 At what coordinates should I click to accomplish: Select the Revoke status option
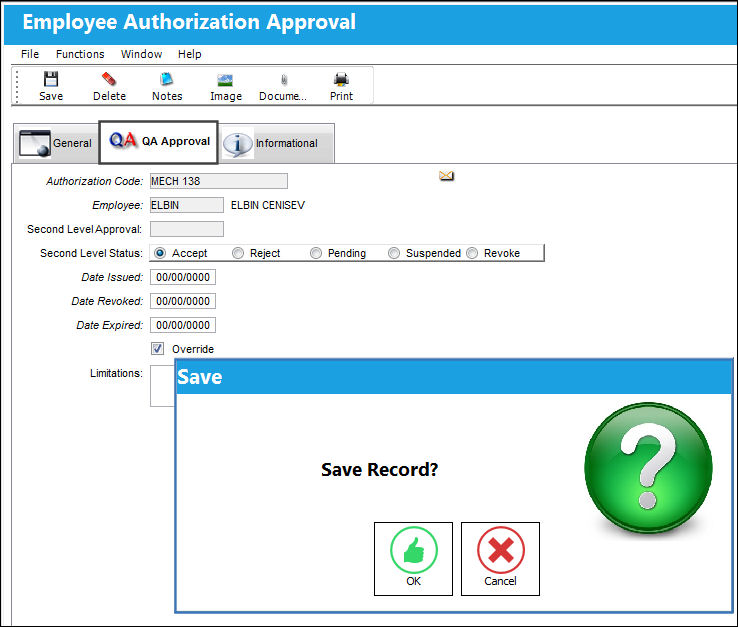[472, 253]
